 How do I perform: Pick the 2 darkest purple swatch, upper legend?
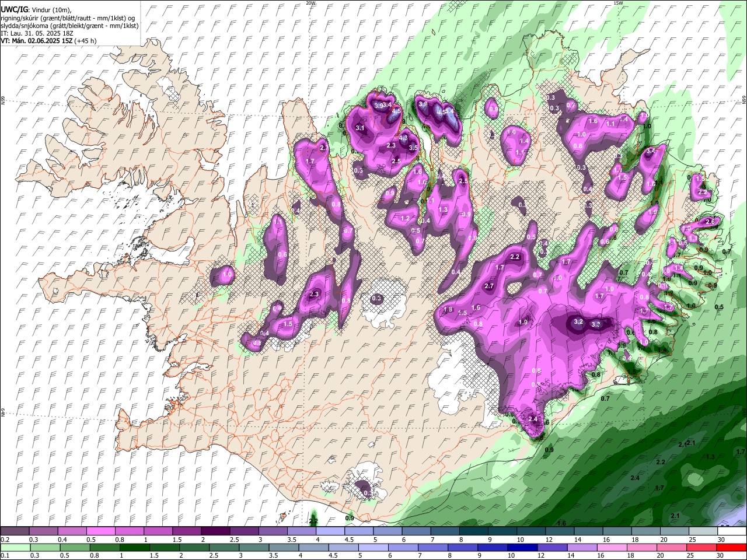[x=215, y=531]
